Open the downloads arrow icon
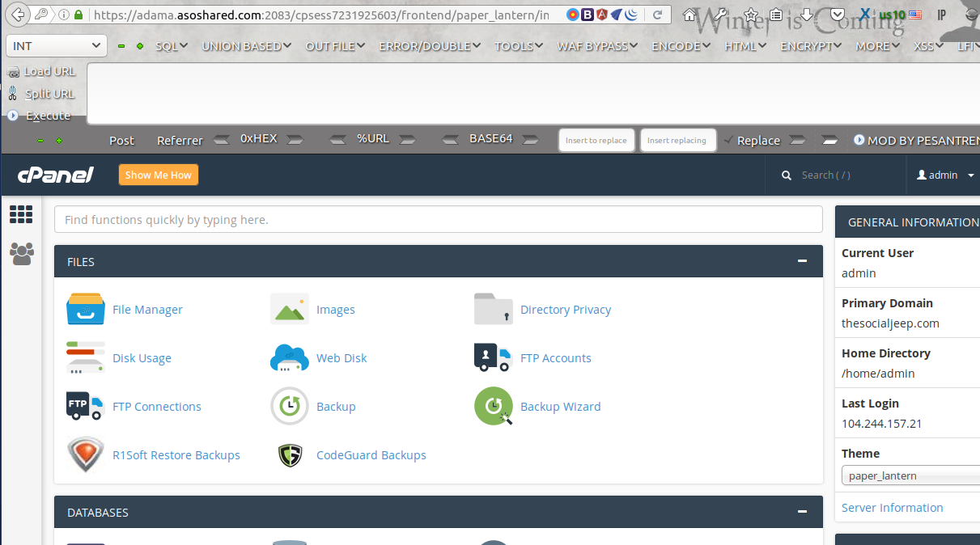This screenshot has height=545, width=980. (807, 15)
